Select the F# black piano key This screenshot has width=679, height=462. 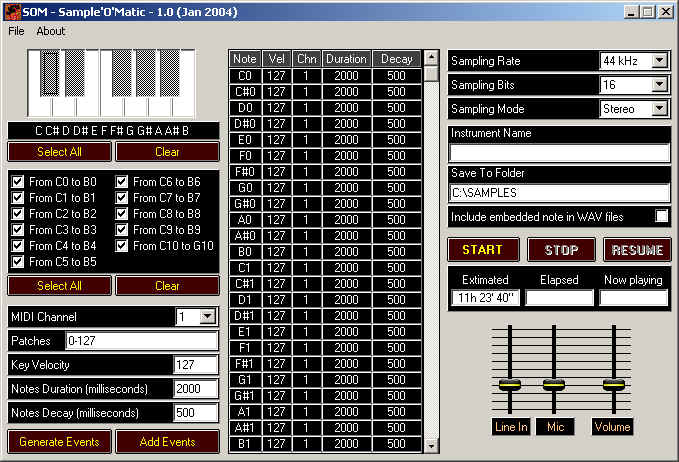coord(122,73)
